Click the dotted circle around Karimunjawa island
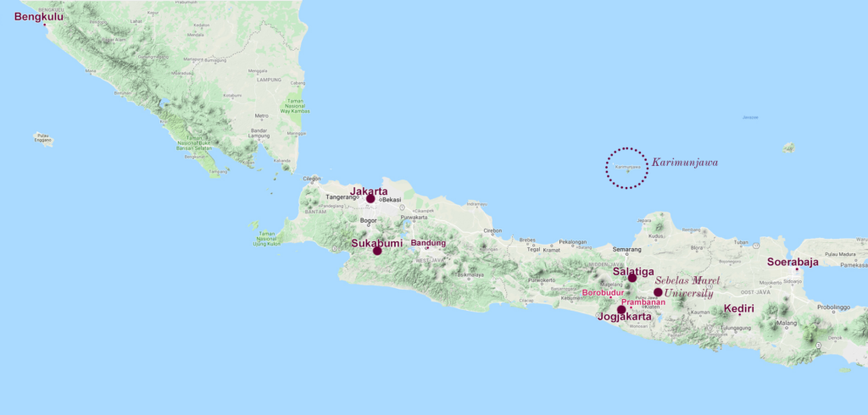 coord(626,169)
